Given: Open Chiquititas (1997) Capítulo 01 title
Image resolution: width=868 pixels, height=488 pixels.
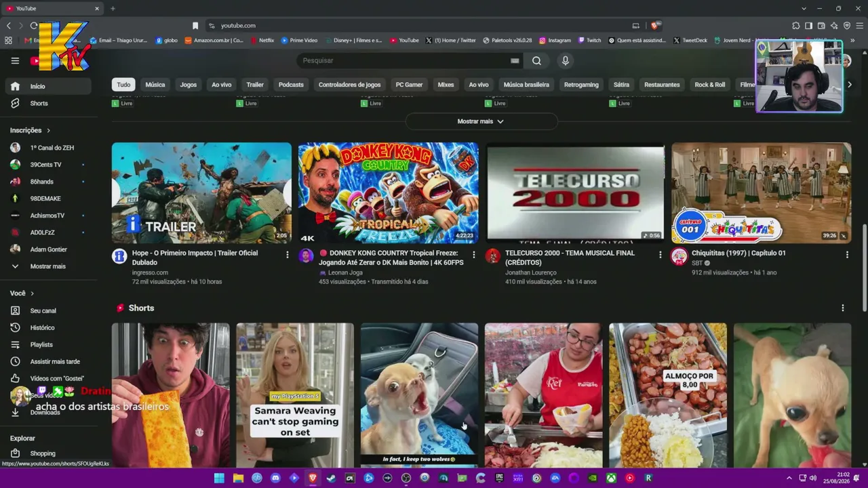Looking at the screenshot, I should (738, 253).
